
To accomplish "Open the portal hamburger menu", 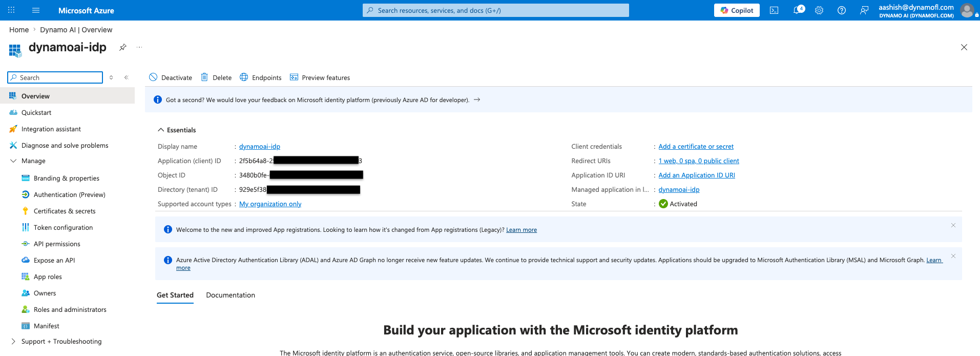I will [36, 10].
